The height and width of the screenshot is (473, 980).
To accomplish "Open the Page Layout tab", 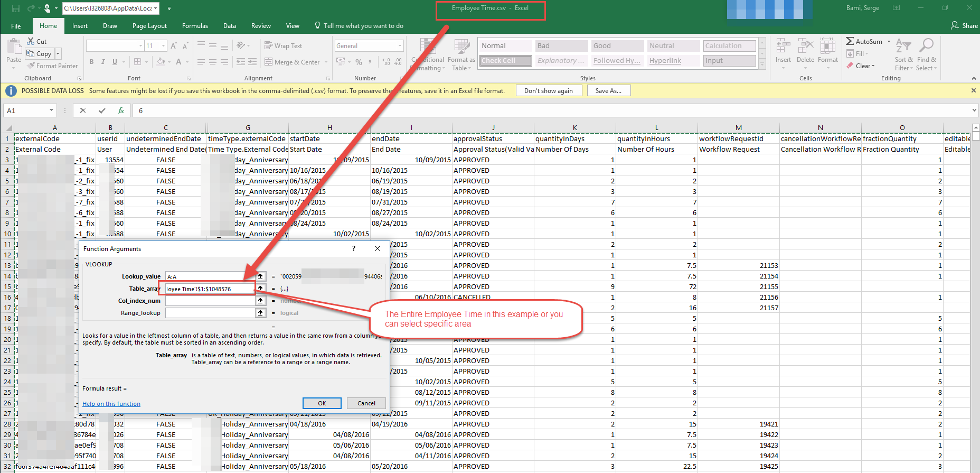I will [x=149, y=26].
